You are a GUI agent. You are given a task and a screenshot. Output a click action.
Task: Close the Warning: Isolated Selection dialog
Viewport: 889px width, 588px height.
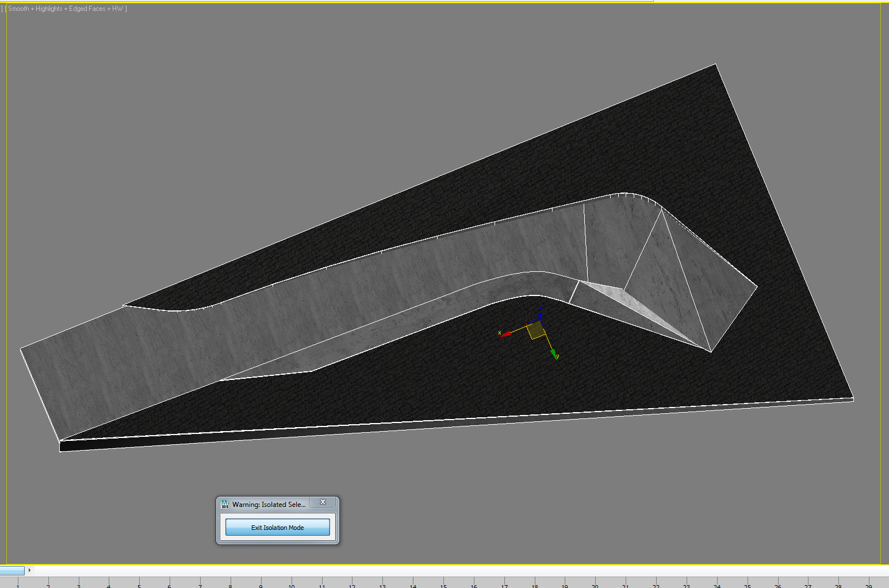click(323, 502)
